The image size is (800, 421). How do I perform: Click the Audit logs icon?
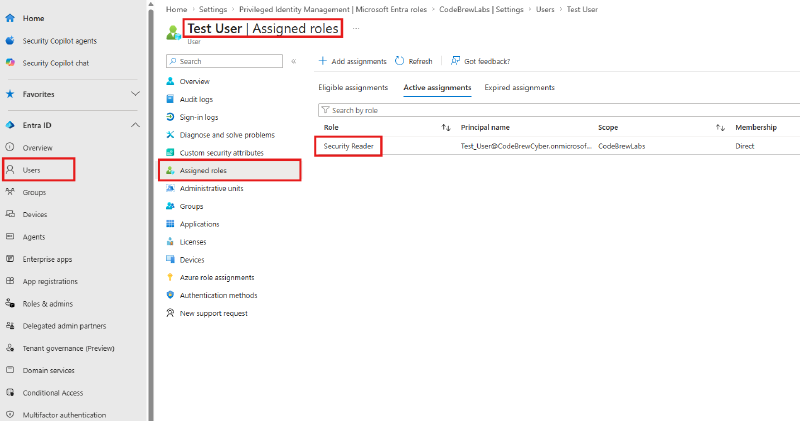point(170,99)
